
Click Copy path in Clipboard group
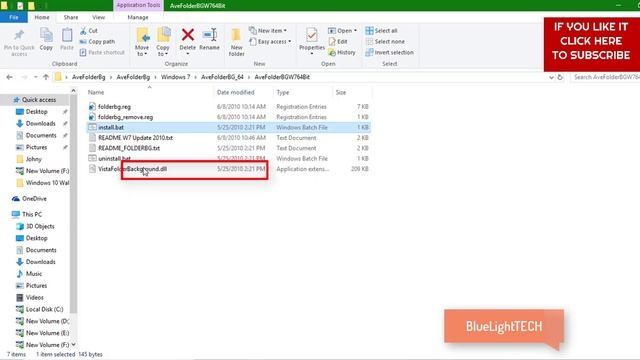(x=97, y=42)
